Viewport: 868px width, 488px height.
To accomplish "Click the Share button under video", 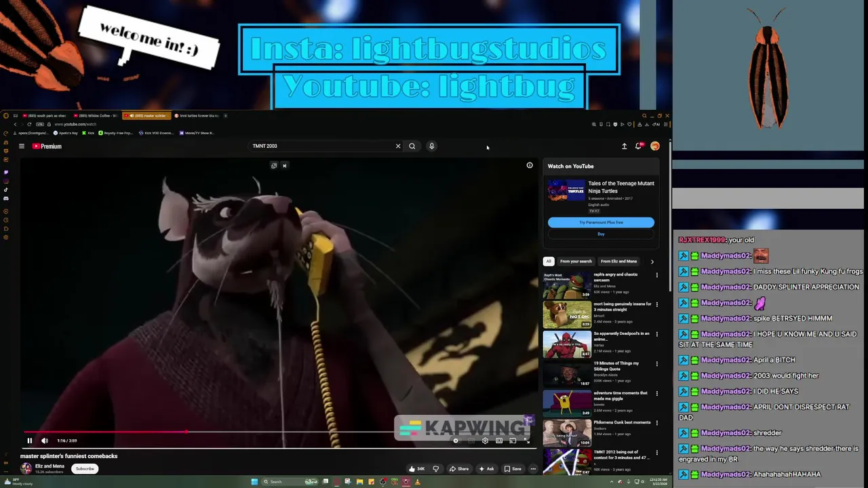I will tap(459, 468).
